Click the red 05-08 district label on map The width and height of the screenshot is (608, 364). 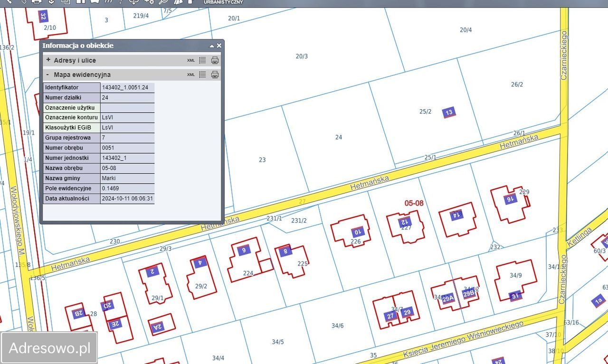click(414, 203)
